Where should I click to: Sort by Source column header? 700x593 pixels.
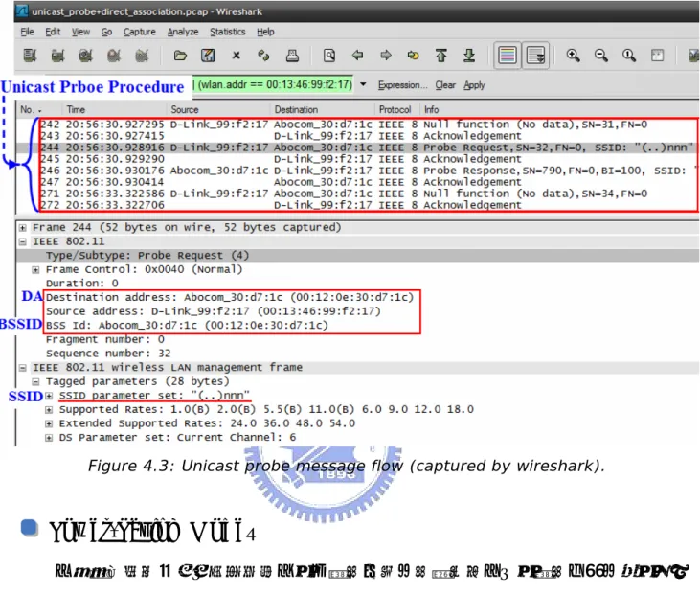(x=219, y=109)
